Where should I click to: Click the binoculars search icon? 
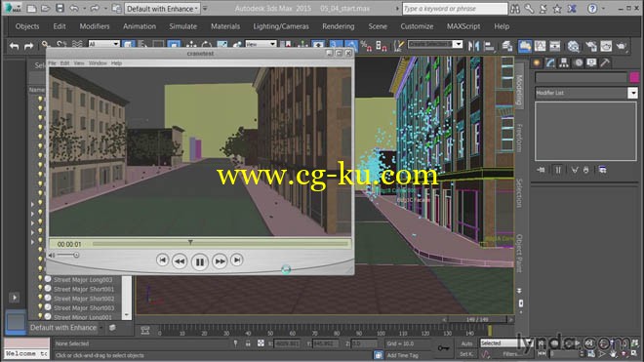pyautogui.click(x=514, y=8)
